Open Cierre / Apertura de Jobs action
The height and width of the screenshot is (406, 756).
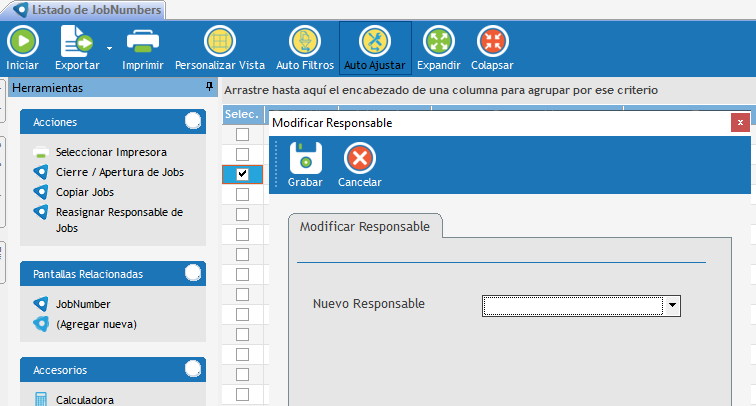tap(119, 172)
